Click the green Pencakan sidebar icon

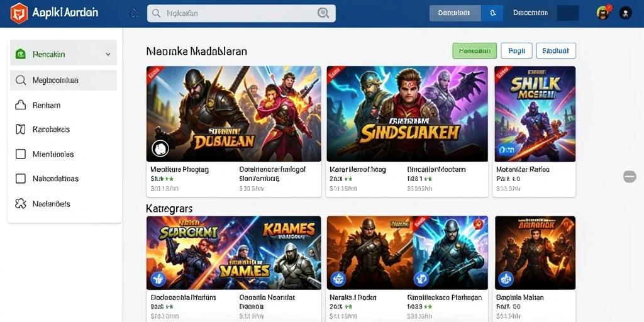tap(21, 54)
